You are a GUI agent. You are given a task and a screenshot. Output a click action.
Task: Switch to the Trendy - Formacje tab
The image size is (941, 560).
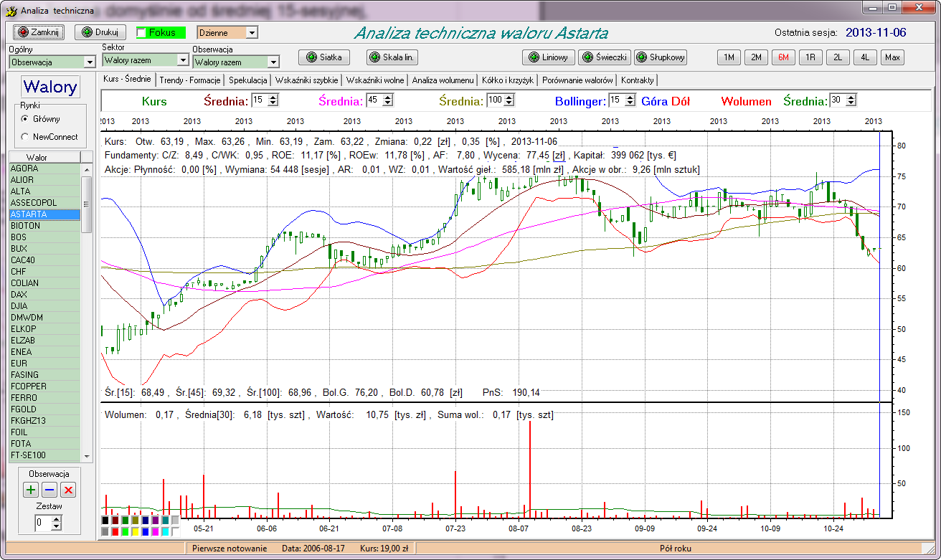tap(191, 80)
